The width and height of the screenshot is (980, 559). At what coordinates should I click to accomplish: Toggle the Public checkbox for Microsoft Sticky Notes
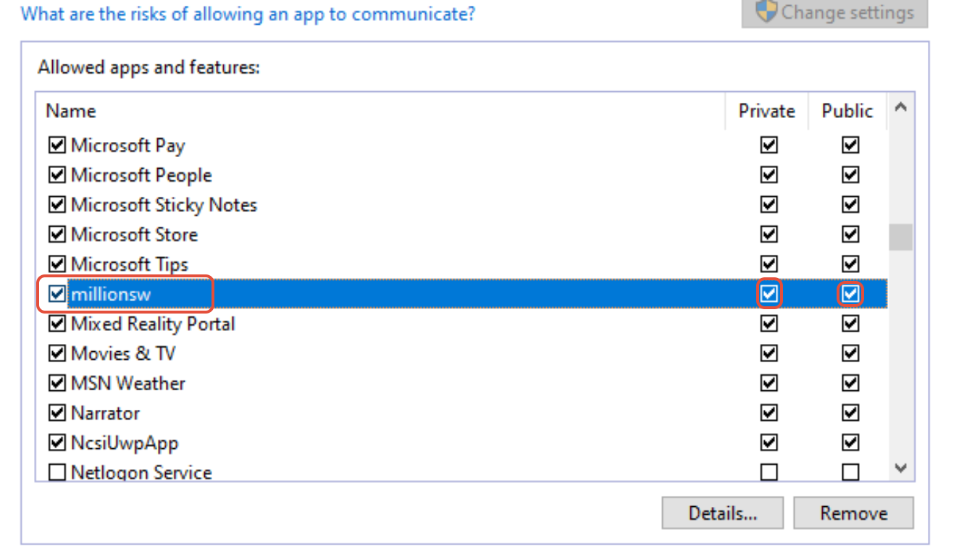[850, 205]
